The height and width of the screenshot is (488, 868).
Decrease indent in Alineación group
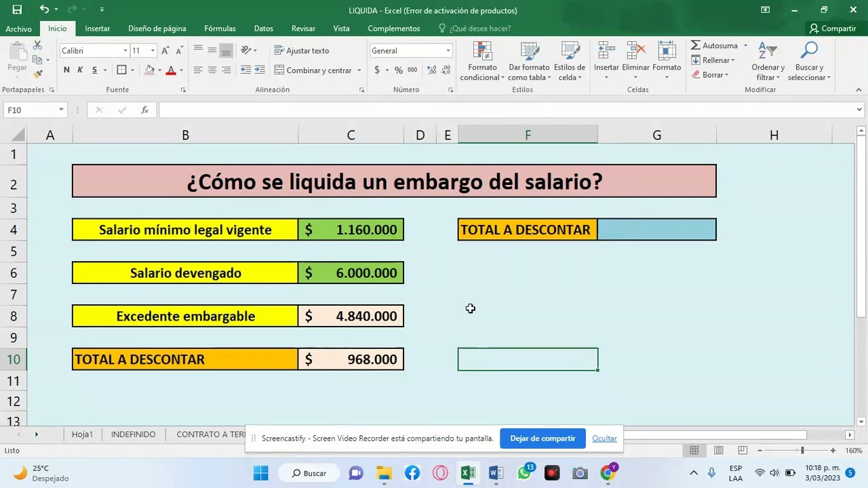pos(245,70)
